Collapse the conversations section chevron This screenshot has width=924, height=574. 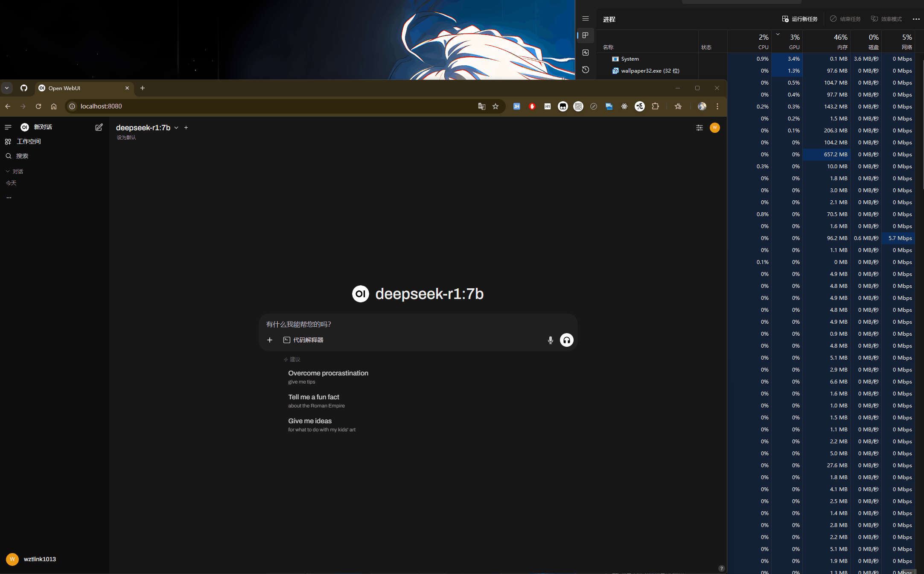click(8, 171)
